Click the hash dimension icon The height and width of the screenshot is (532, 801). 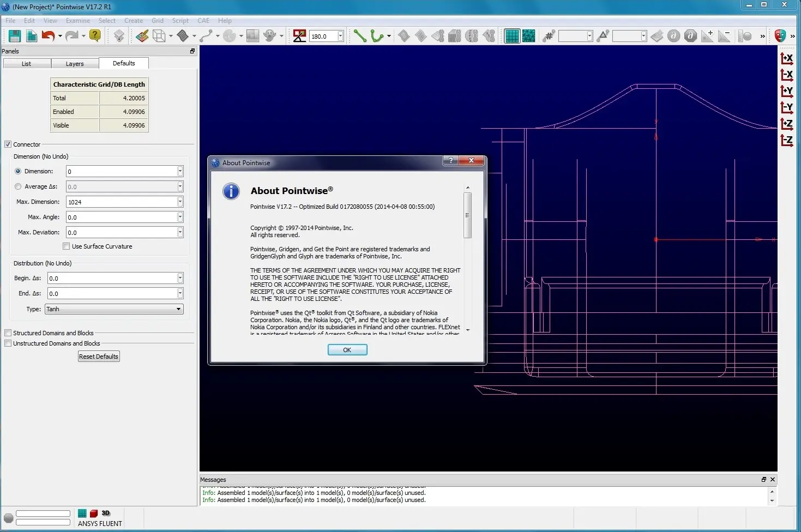click(549, 36)
